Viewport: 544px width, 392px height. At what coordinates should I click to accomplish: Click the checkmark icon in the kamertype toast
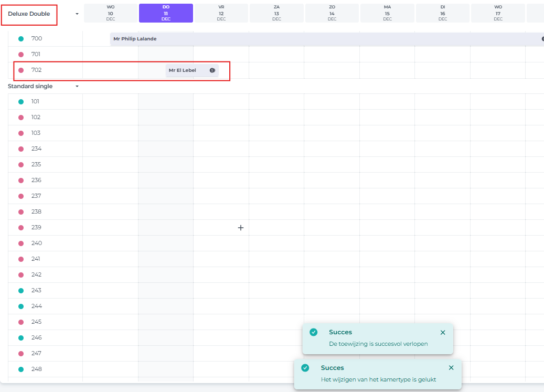click(305, 368)
